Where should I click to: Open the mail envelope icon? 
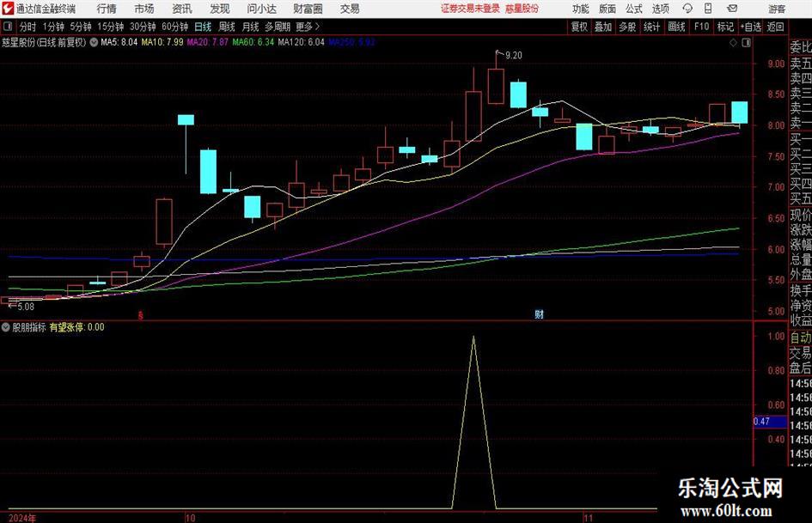point(732,9)
